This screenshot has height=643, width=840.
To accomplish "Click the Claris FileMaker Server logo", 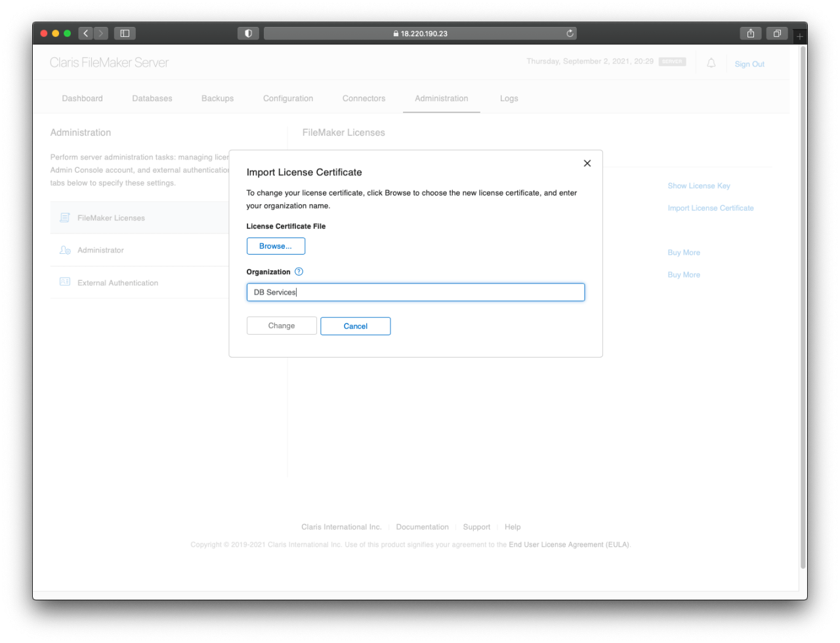I will pyautogui.click(x=110, y=62).
